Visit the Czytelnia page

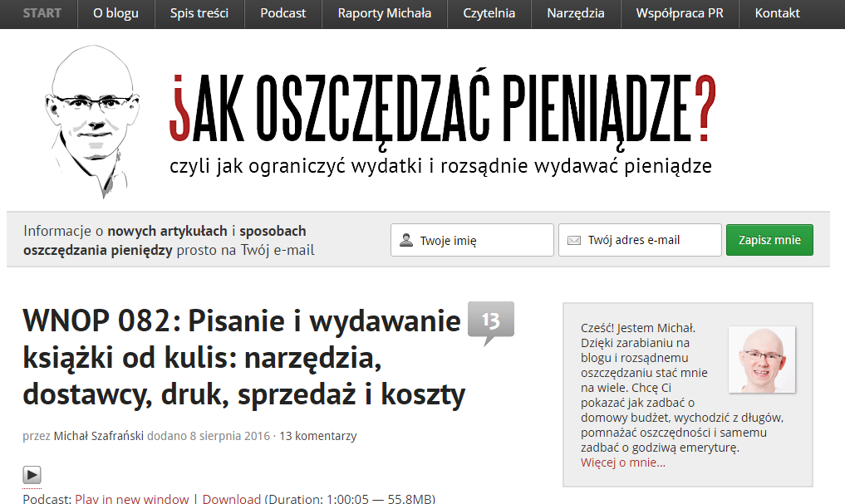point(489,13)
